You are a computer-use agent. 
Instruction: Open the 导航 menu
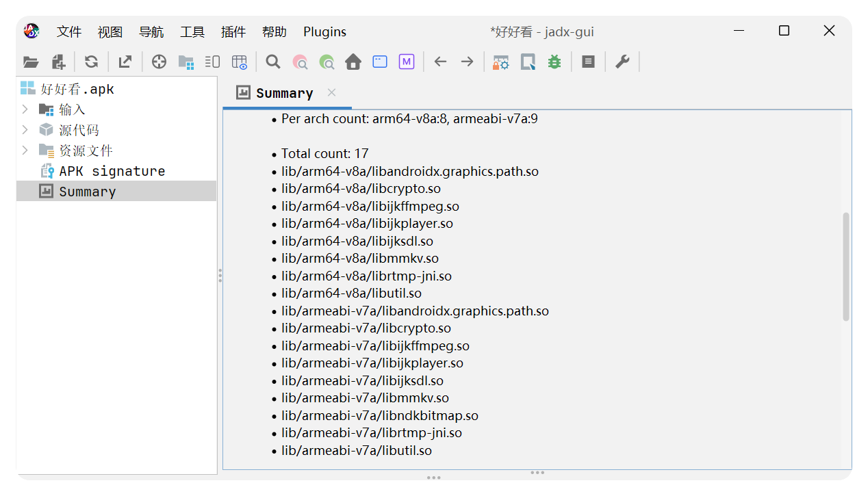tap(151, 31)
